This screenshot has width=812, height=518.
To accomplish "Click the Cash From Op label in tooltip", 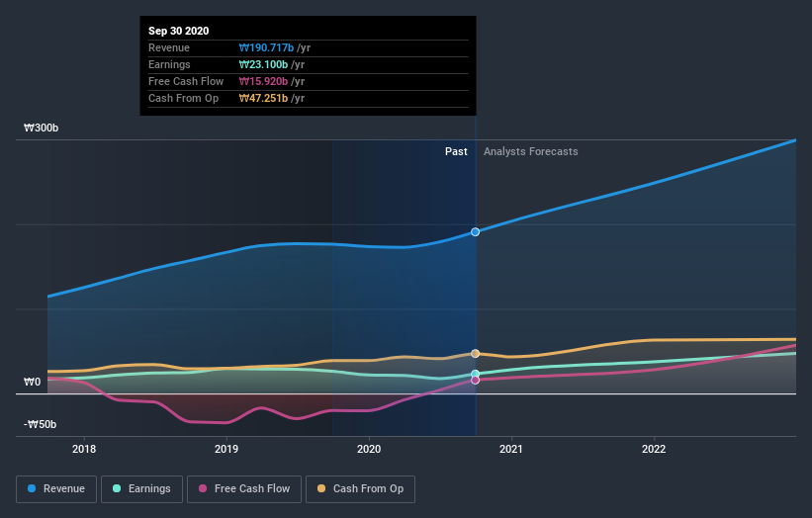I will click(183, 98).
